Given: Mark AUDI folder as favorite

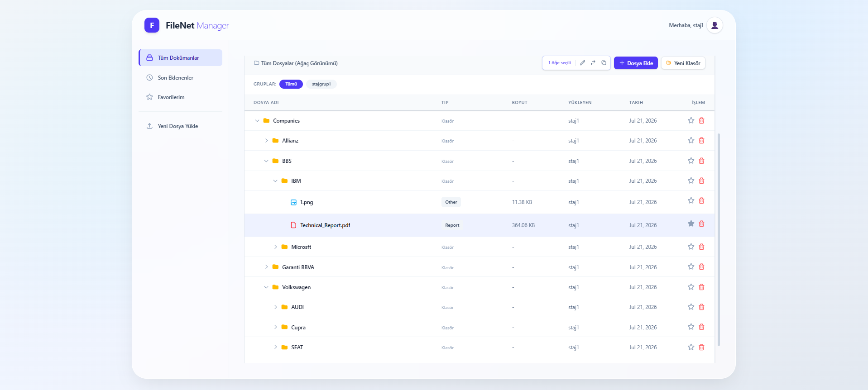Looking at the screenshot, I should click(x=691, y=307).
